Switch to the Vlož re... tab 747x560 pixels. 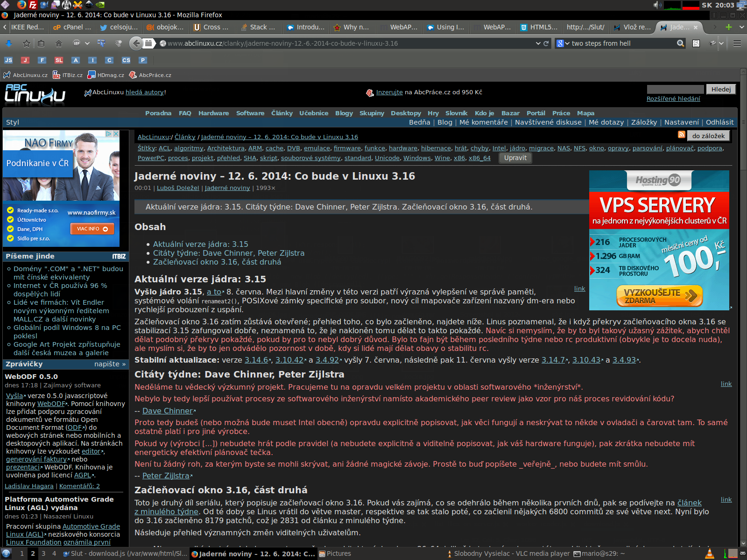632,27
